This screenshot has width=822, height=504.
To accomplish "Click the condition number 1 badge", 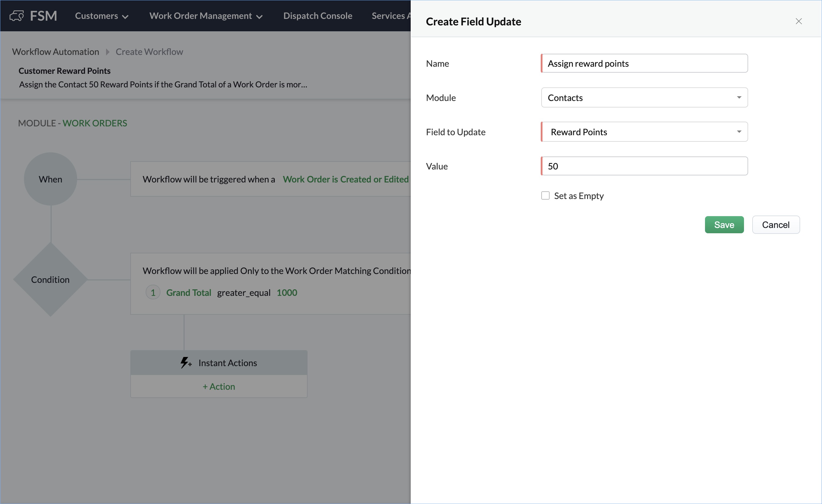I will pyautogui.click(x=153, y=292).
